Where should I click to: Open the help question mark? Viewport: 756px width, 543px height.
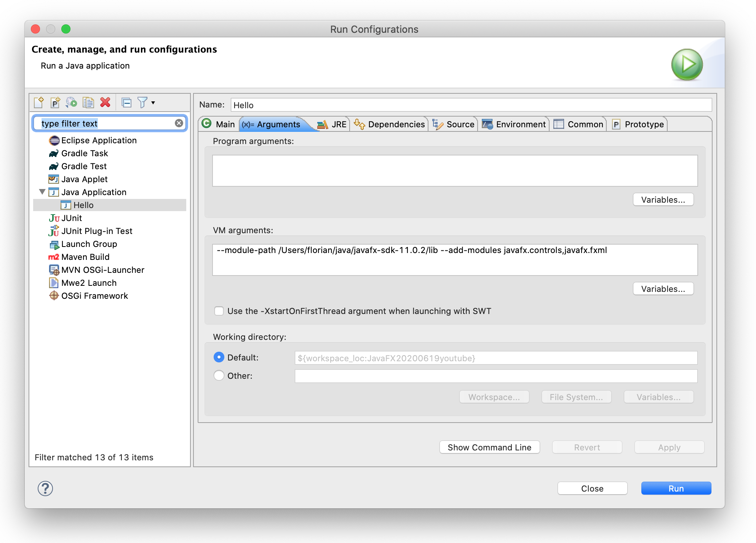click(45, 488)
